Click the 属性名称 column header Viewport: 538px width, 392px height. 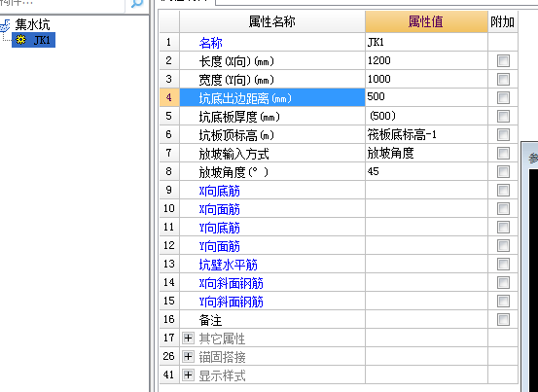point(272,21)
